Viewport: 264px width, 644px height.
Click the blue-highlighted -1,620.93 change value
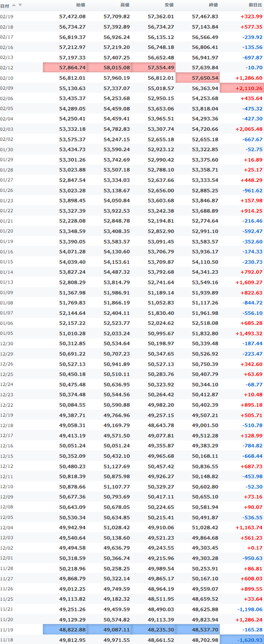(242, 640)
